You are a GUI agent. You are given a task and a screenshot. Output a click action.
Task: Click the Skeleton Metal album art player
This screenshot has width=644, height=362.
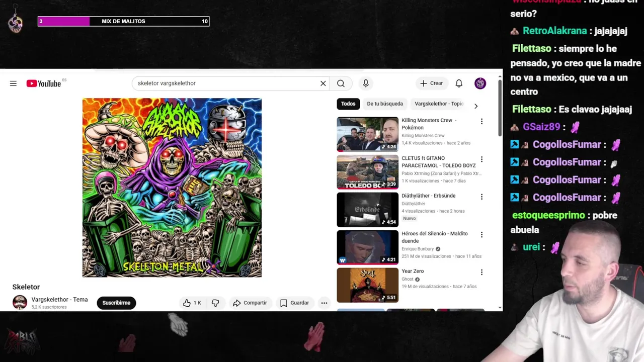pos(172,188)
